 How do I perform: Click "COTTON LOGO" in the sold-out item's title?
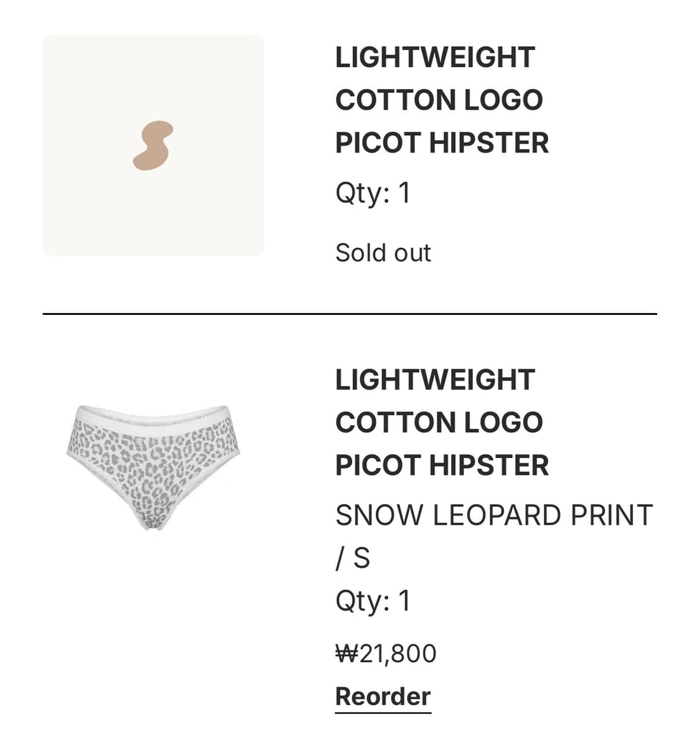click(x=439, y=100)
